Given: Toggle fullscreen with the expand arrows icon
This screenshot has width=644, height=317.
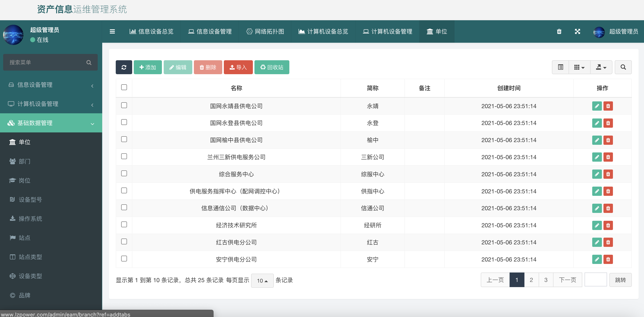Looking at the screenshot, I should pyautogui.click(x=577, y=31).
